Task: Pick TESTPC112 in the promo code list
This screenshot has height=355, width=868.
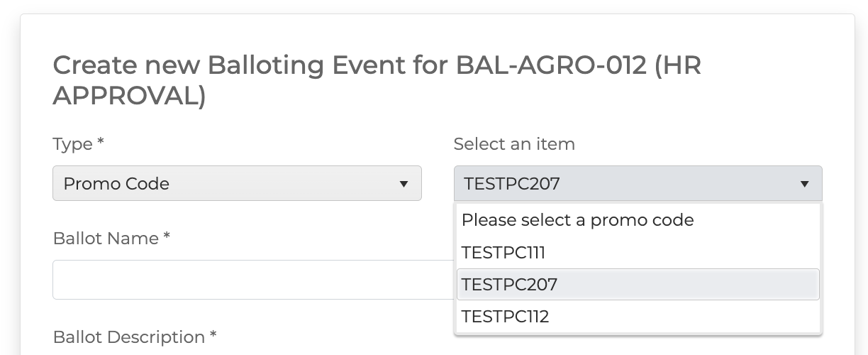Action: (505, 316)
